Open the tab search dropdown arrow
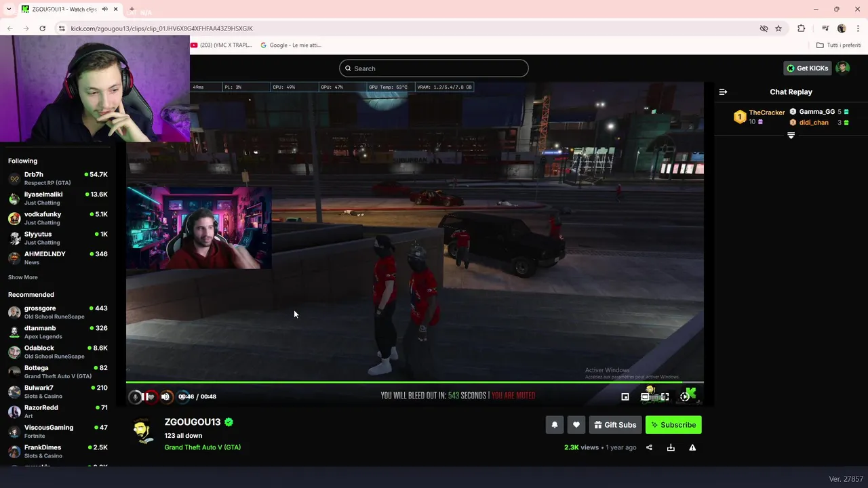 click(8, 9)
